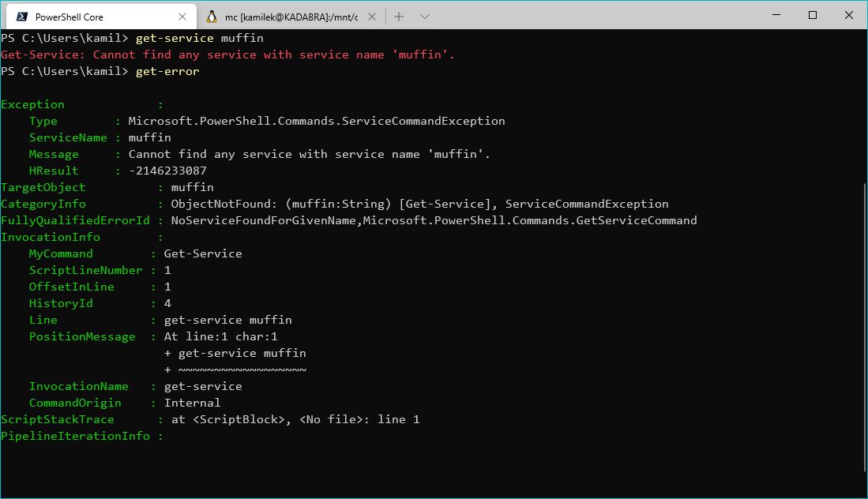Minimize the terminal window

[776, 16]
